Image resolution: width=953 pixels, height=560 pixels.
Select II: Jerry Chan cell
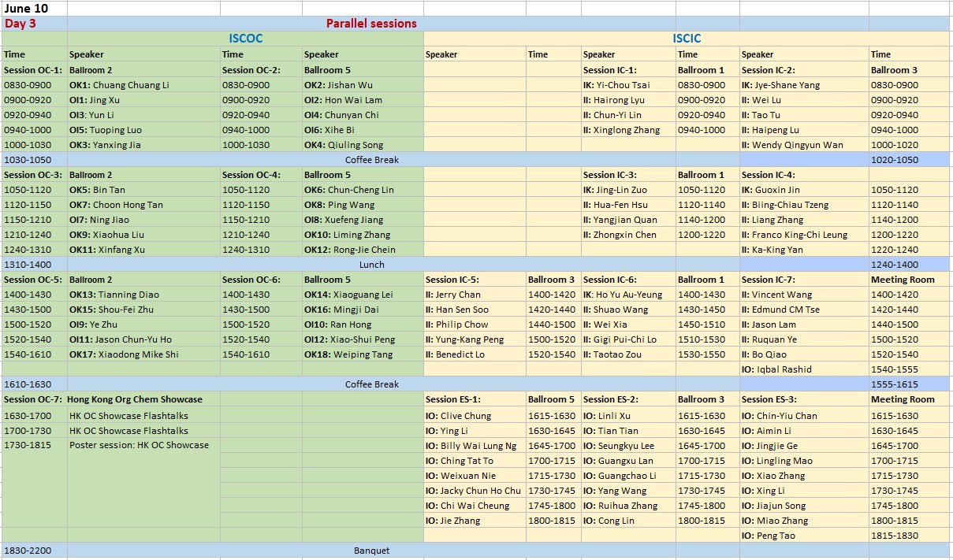[475, 295]
